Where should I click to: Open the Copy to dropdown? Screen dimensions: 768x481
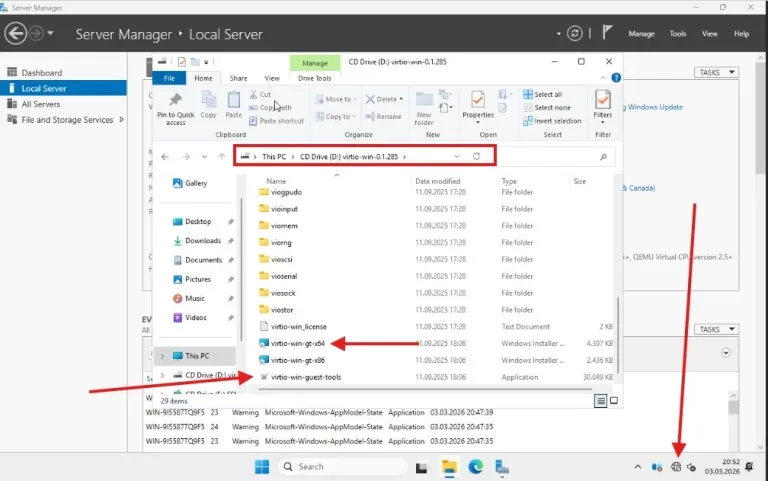[x=336, y=116]
